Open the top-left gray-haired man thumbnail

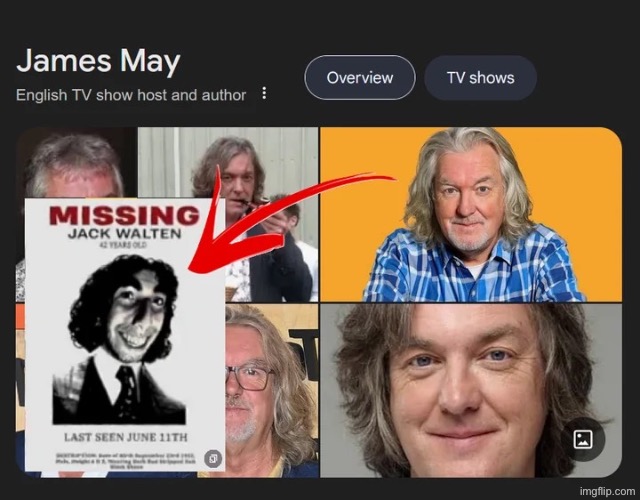coord(76,162)
